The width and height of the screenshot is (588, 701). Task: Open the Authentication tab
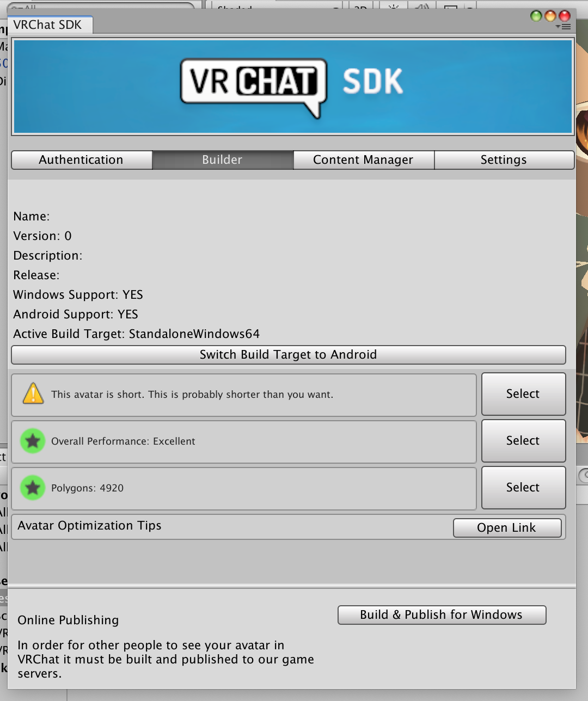pos(82,160)
